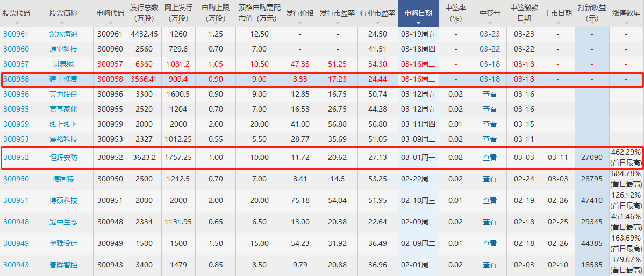Click 查看 in 震裕科技 row
Viewport: 644px width, 276px height.
[x=490, y=139]
